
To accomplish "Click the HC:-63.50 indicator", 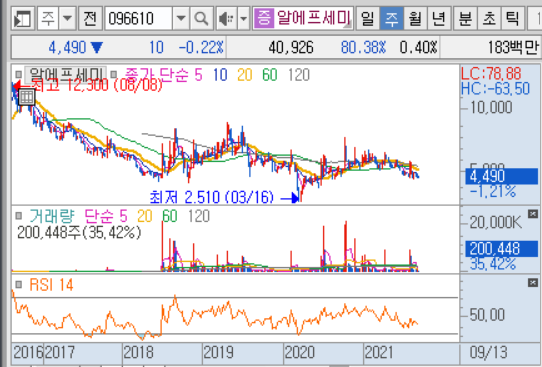I will tap(496, 89).
